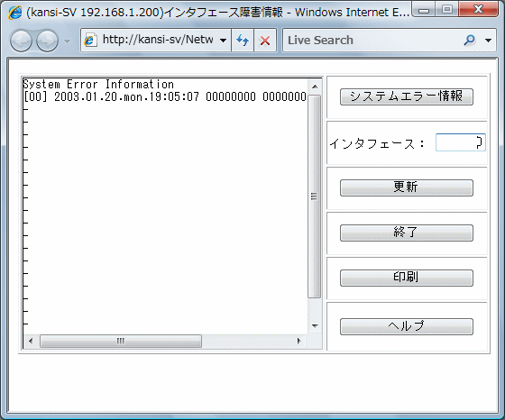Stop loading with the red X icon

265,41
